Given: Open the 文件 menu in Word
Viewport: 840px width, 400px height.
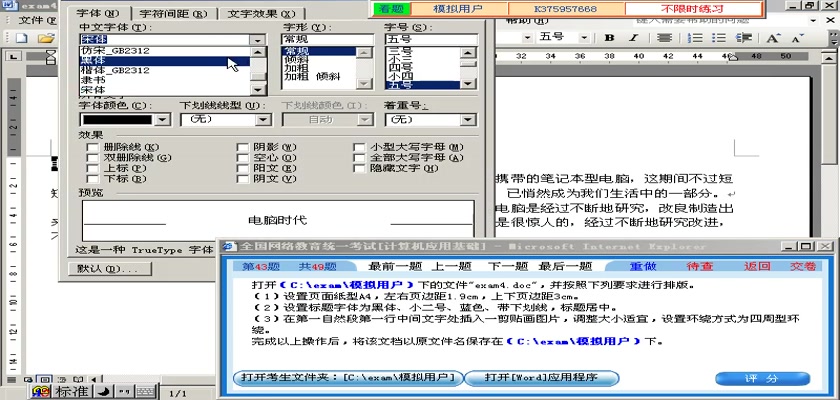Looking at the screenshot, I should pyautogui.click(x=37, y=21).
